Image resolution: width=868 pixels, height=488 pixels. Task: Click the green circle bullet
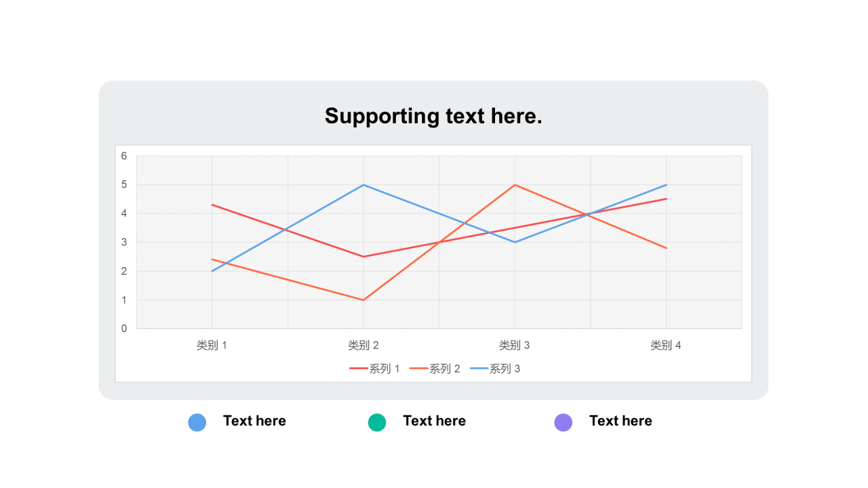click(377, 422)
